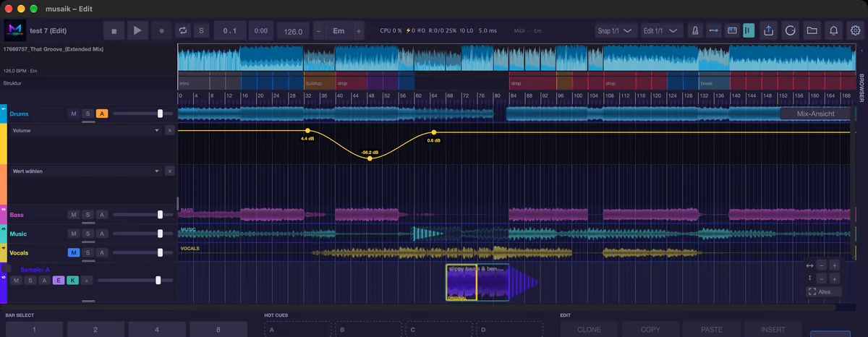Open notifications bell icon
Screen dimensions: 868x337
834,31
